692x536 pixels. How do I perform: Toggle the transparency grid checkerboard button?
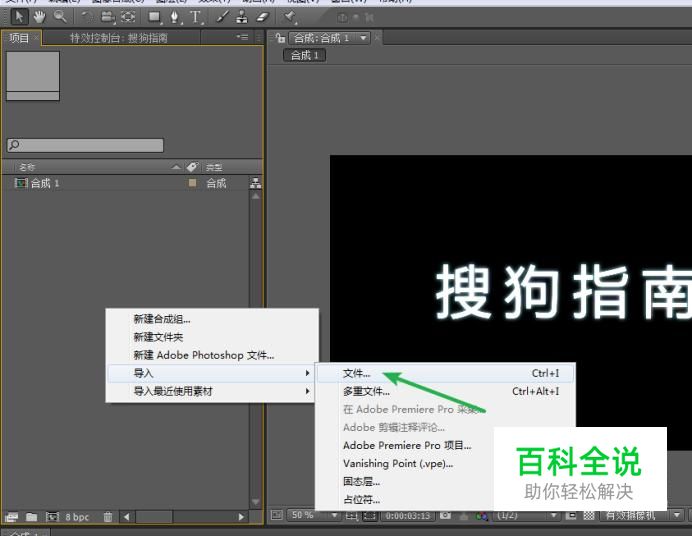pos(589,515)
